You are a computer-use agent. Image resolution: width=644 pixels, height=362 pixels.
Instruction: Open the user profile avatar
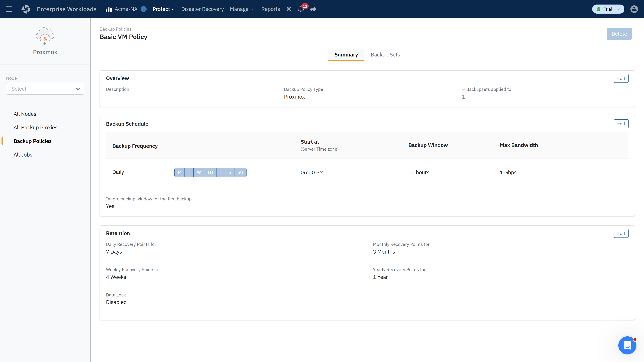634,9
